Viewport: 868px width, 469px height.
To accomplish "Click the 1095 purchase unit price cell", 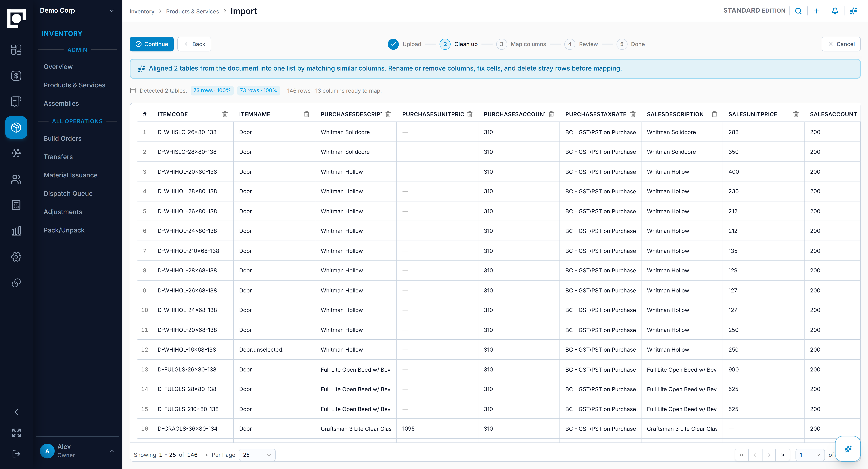I will click(x=437, y=429).
